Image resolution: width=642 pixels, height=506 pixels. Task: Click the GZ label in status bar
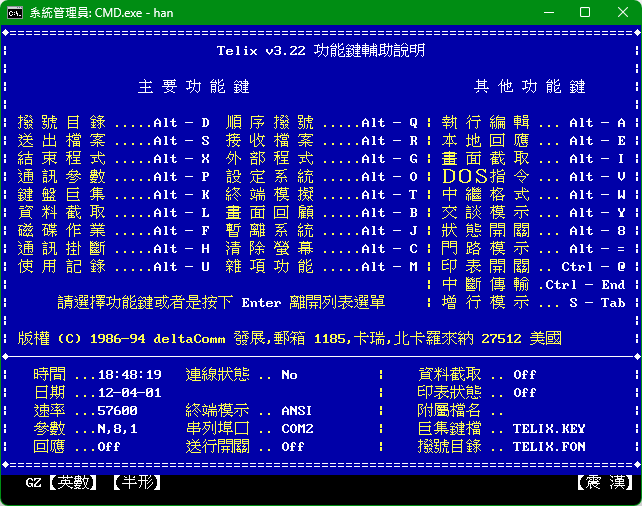(33, 483)
